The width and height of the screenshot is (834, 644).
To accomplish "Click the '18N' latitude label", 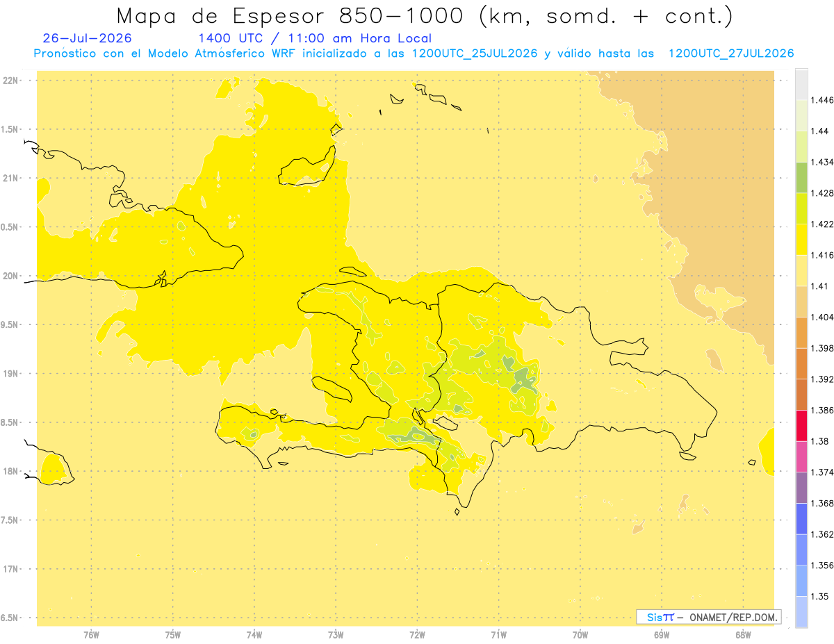I will pyautogui.click(x=10, y=471).
